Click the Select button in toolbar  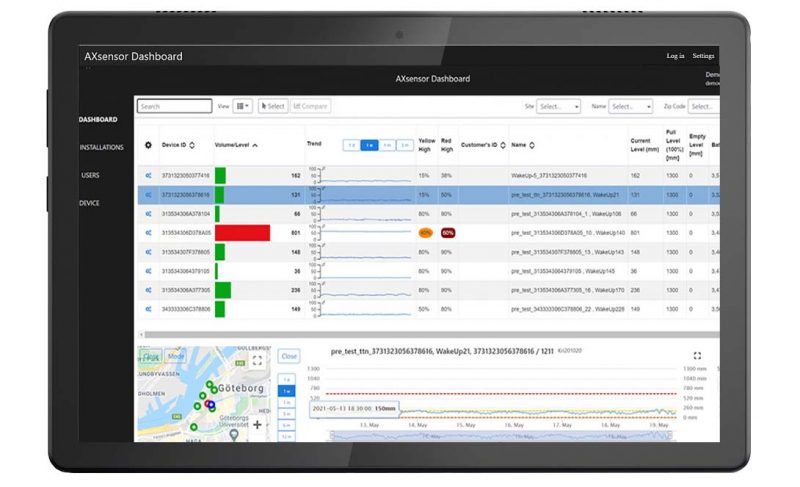click(273, 106)
